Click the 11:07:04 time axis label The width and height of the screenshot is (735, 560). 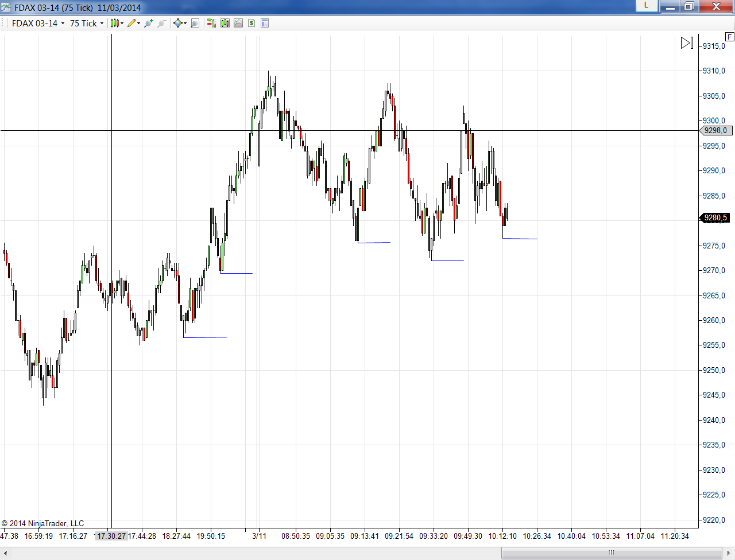point(640,536)
